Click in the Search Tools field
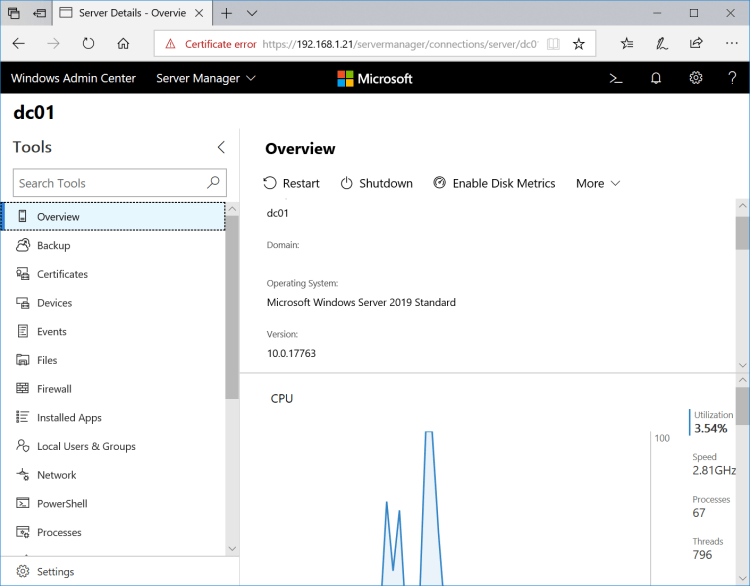Viewport: 750px width, 586px height. [x=110, y=183]
